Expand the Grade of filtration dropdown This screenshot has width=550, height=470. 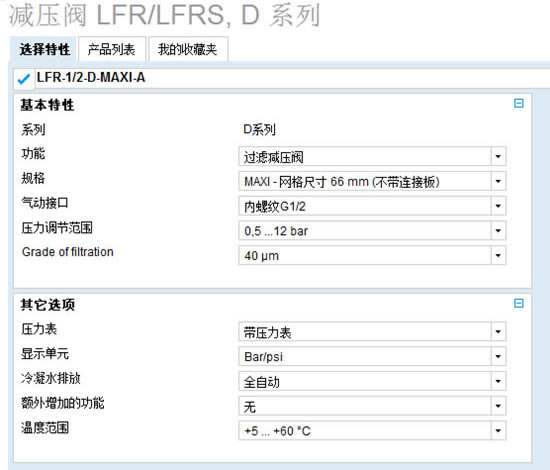[x=372, y=255]
